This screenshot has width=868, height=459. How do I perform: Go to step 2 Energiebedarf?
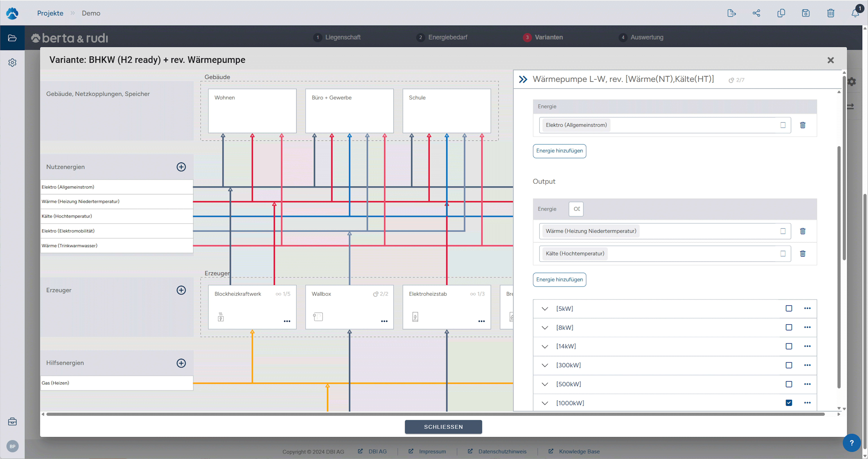pyautogui.click(x=442, y=37)
